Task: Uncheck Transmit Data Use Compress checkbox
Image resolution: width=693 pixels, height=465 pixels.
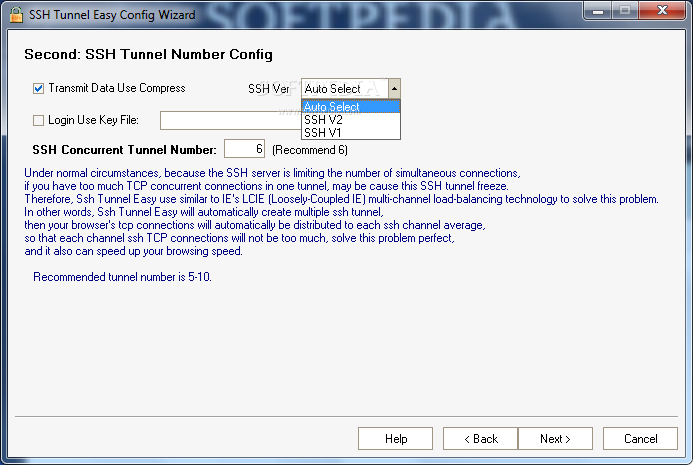Action: tap(38, 88)
